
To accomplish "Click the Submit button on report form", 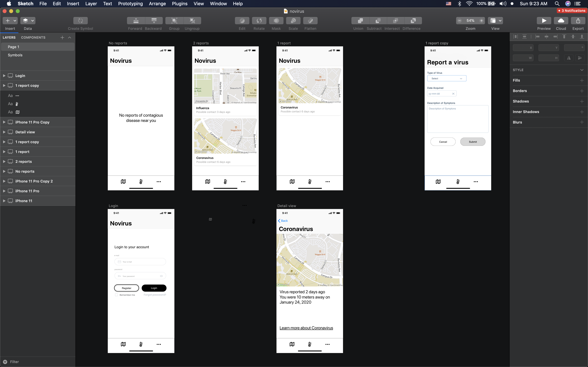I will click(473, 142).
